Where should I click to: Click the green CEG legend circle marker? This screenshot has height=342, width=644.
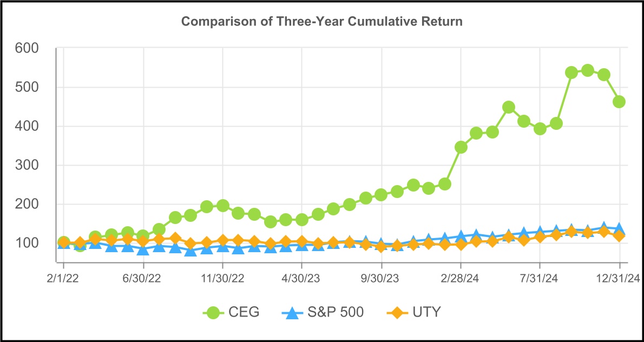(x=215, y=312)
